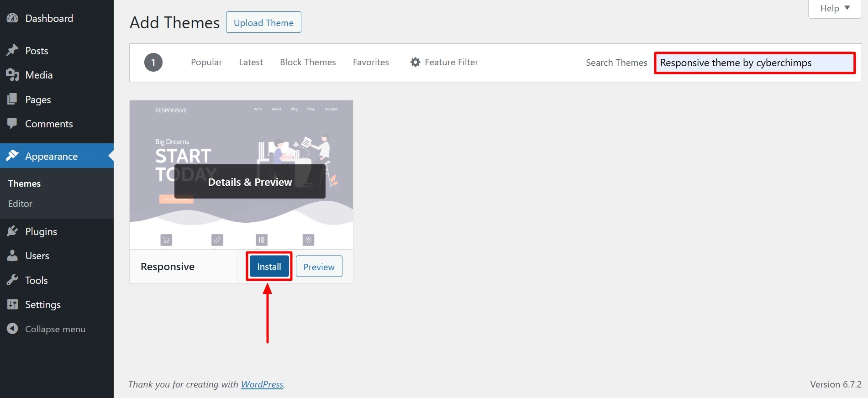Switch to the Favorites tab
This screenshot has height=398, width=868.
371,62
